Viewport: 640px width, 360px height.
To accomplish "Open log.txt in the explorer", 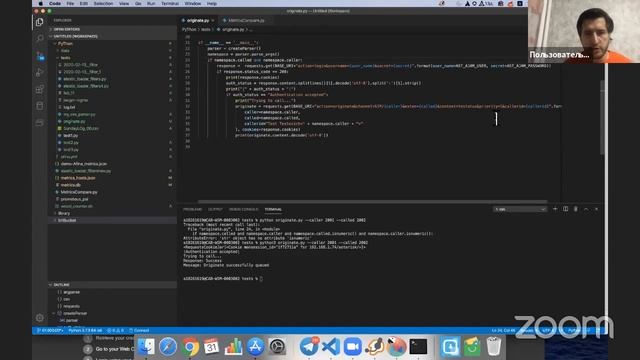I will (x=113, y=107).
